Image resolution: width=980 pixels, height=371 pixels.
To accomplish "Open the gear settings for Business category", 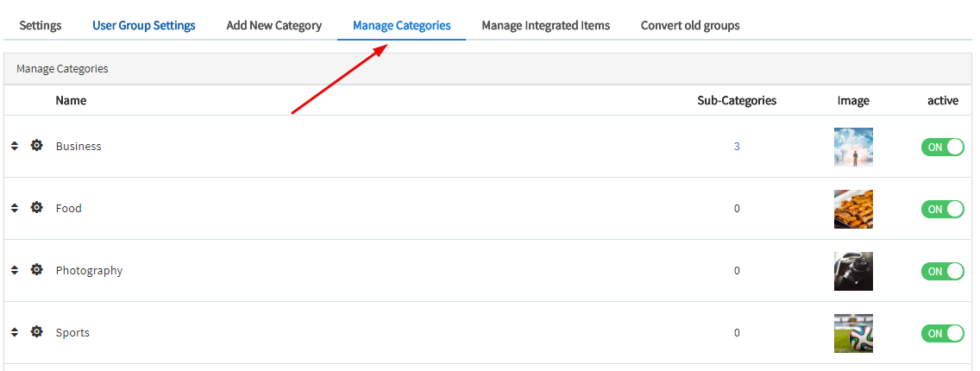I will coord(36,146).
